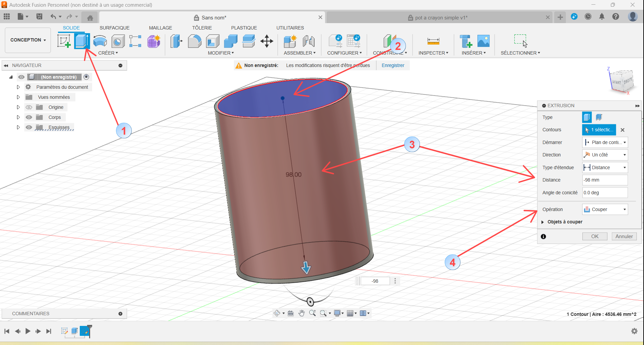Click the Distance field showing -98 mm
This screenshot has height=345, width=644.
[x=605, y=180]
